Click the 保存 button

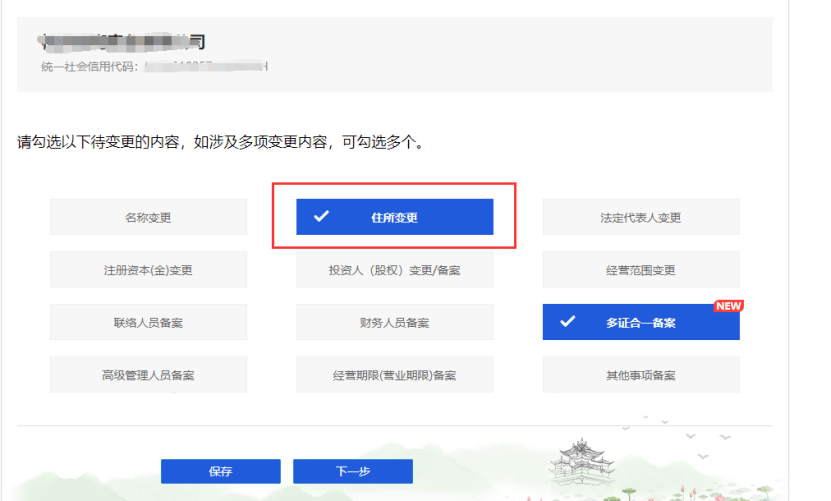(x=220, y=471)
